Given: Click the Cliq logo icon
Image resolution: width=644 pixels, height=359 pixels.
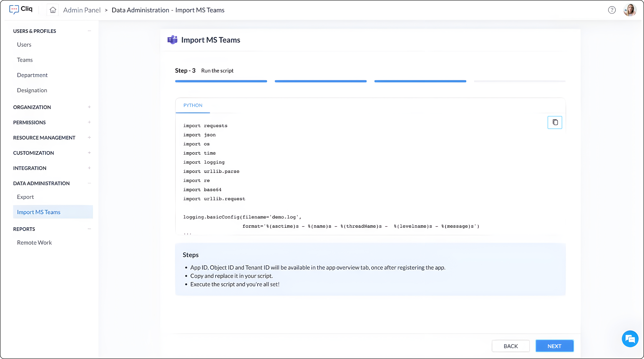Looking at the screenshot, I should pos(14,10).
